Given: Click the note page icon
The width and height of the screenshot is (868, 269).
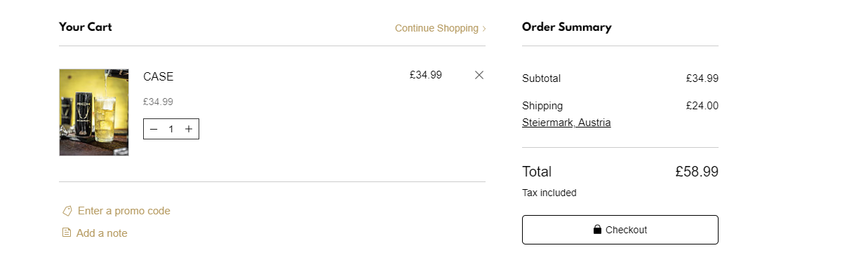Looking at the screenshot, I should [67, 233].
